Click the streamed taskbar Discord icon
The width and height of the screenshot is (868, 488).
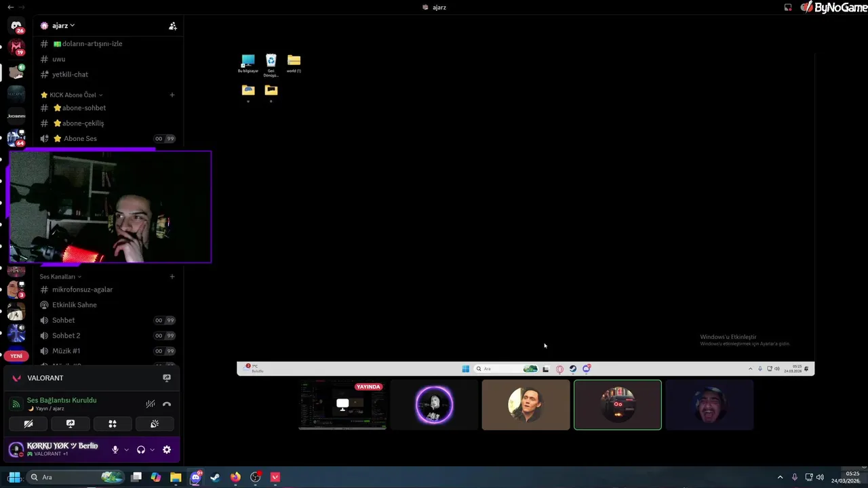(x=587, y=369)
